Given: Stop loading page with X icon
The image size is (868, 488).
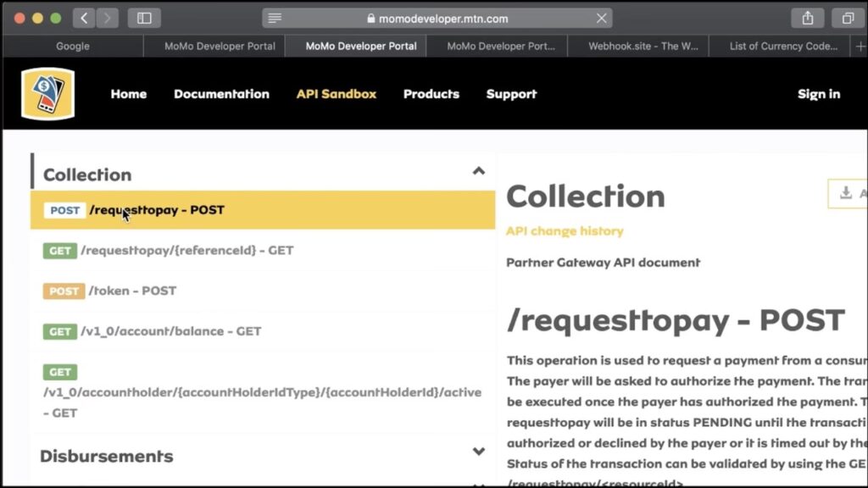Looking at the screenshot, I should [601, 18].
